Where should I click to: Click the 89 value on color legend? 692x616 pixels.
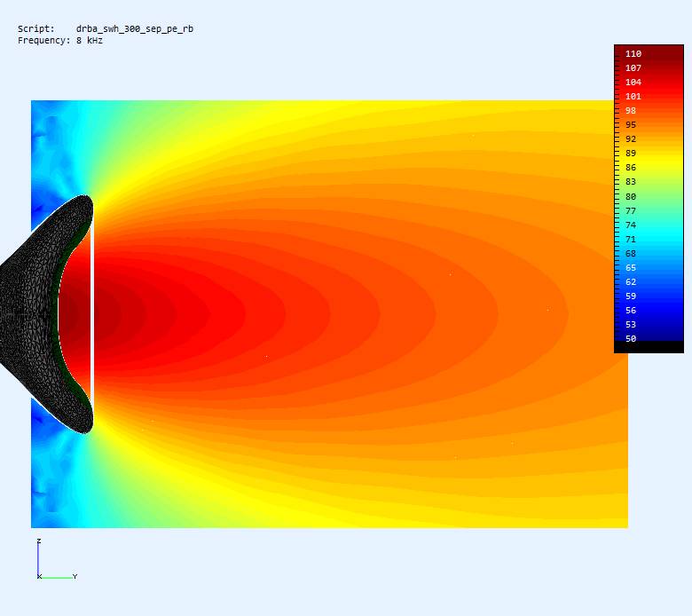tap(631, 153)
